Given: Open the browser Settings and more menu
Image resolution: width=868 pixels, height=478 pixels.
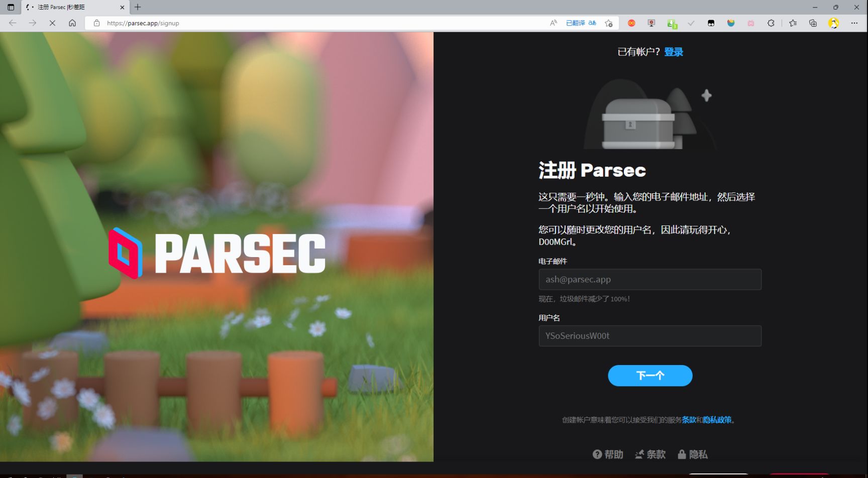Looking at the screenshot, I should [854, 23].
